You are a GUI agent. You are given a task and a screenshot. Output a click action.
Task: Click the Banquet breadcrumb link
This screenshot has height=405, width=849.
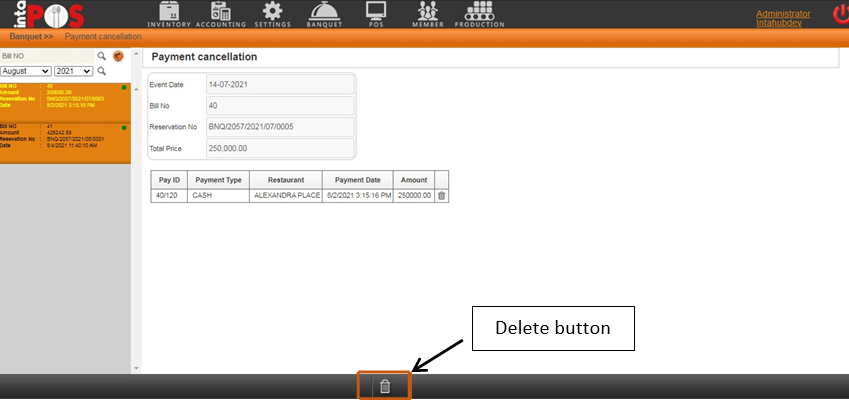click(x=30, y=37)
